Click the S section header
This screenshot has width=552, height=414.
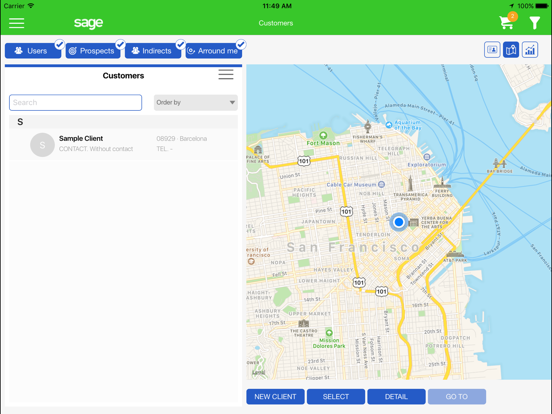point(123,122)
